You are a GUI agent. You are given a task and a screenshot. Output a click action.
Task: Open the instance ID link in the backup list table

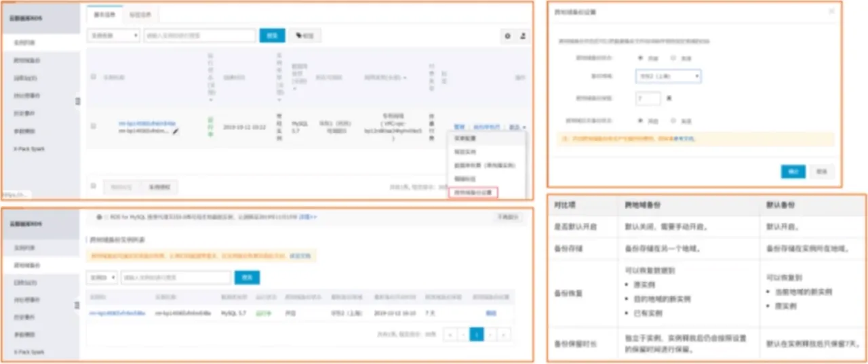click(117, 313)
